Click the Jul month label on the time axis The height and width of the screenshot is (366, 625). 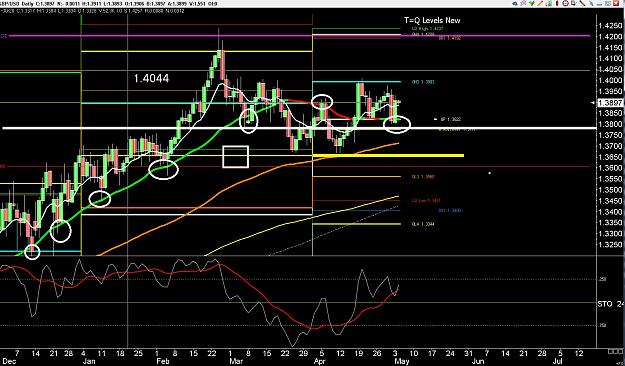(x=558, y=361)
